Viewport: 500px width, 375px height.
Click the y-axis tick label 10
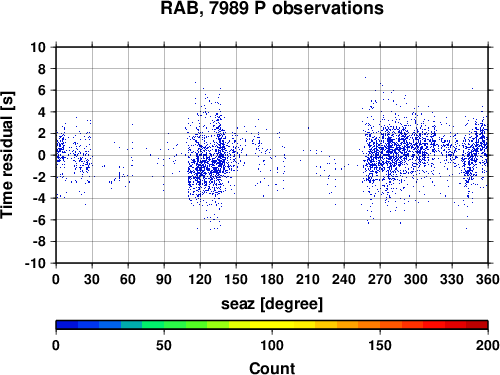pos(38,47)
